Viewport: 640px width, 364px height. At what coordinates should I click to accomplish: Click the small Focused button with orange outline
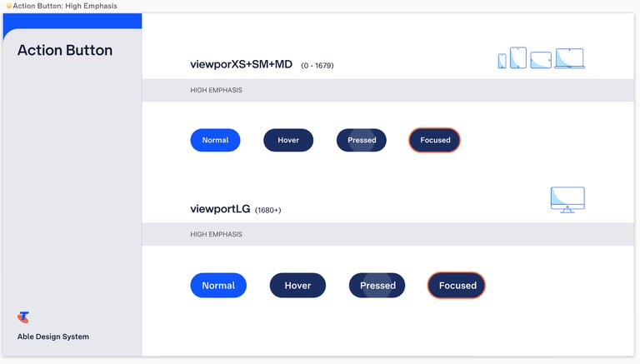(x=435, y=140)
